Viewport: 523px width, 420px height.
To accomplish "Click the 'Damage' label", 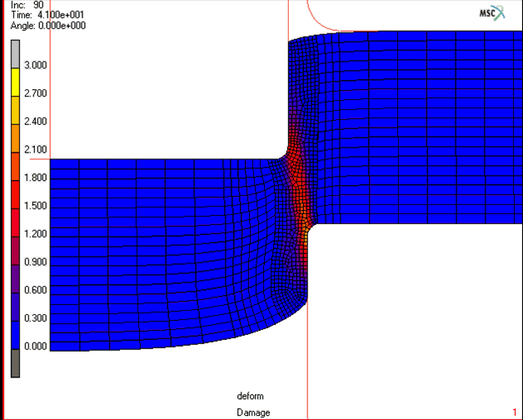I will (x=253, y=412).
